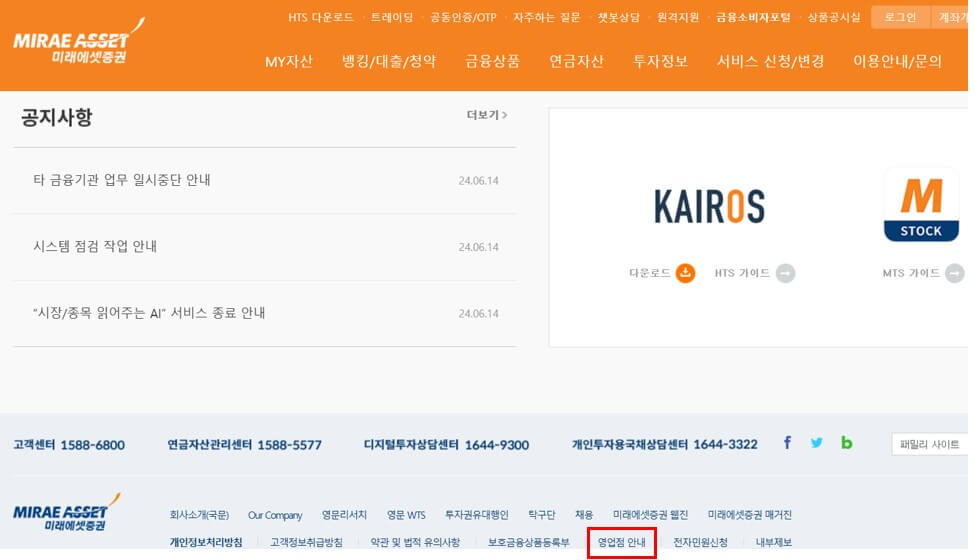Screen dimensions: 975x560
Task: Open 공동인증/OTP link
Action: click(x=463, y=17)
